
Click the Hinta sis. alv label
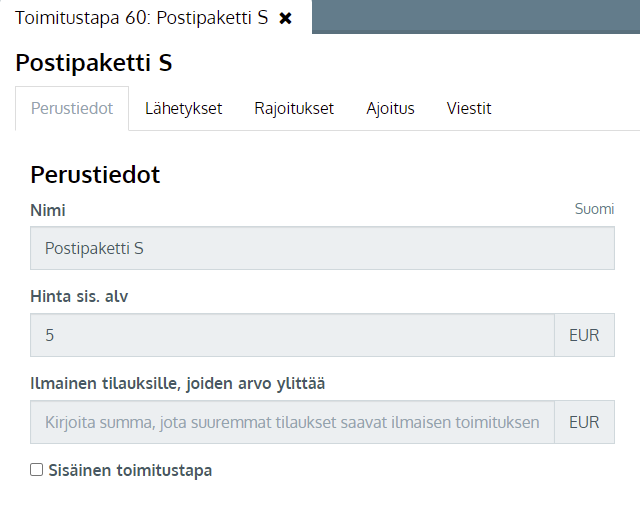(x=79, y=296)
